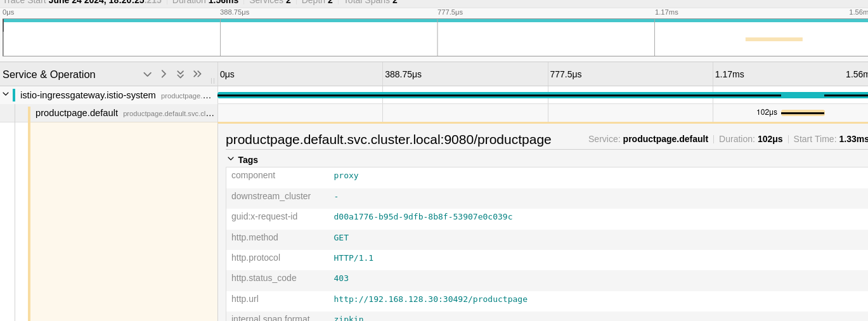
Task: Click the http.url productpage value
Action: point(431,299)
